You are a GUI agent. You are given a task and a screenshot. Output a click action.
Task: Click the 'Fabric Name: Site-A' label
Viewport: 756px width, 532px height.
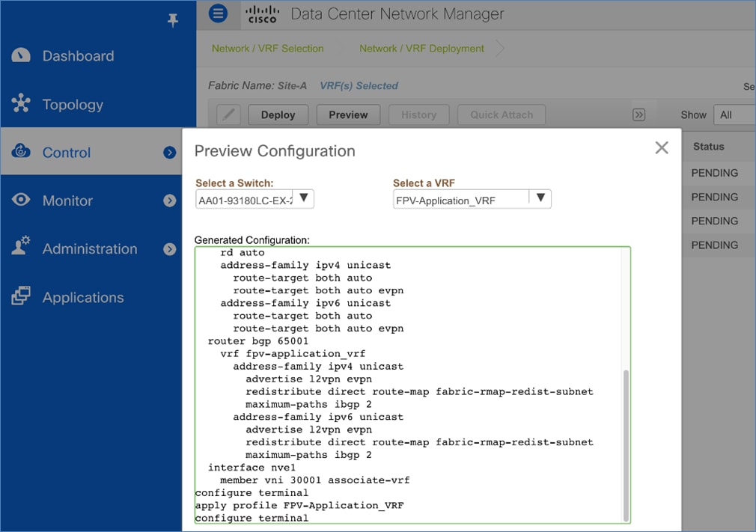(x=257, y=86)
